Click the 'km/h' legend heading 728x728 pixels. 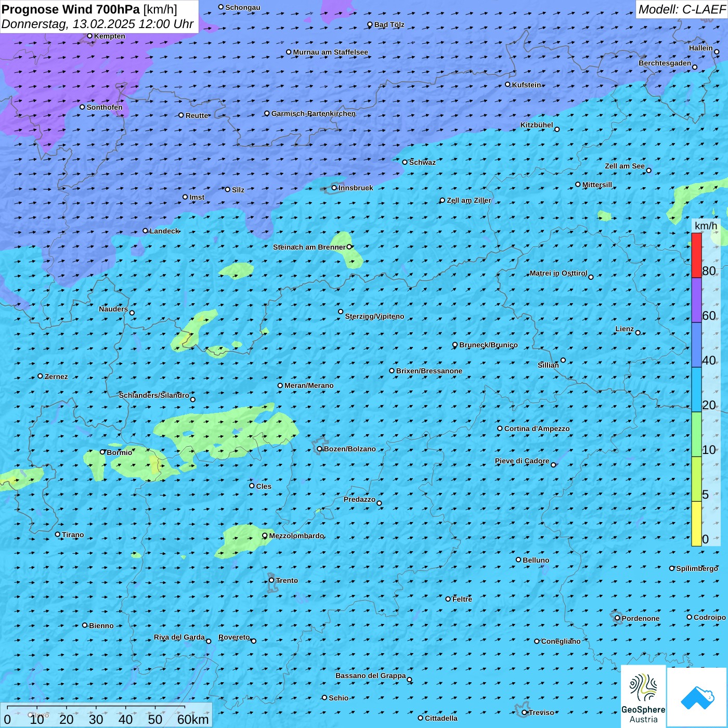706,226
